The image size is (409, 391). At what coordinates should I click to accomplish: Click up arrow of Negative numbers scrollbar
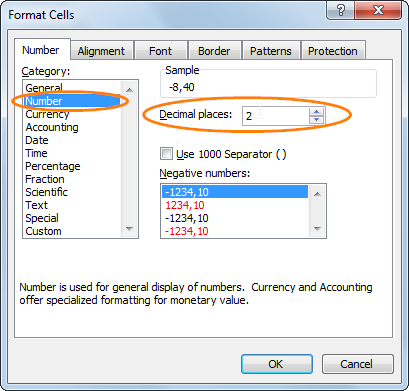pos(317,194)
